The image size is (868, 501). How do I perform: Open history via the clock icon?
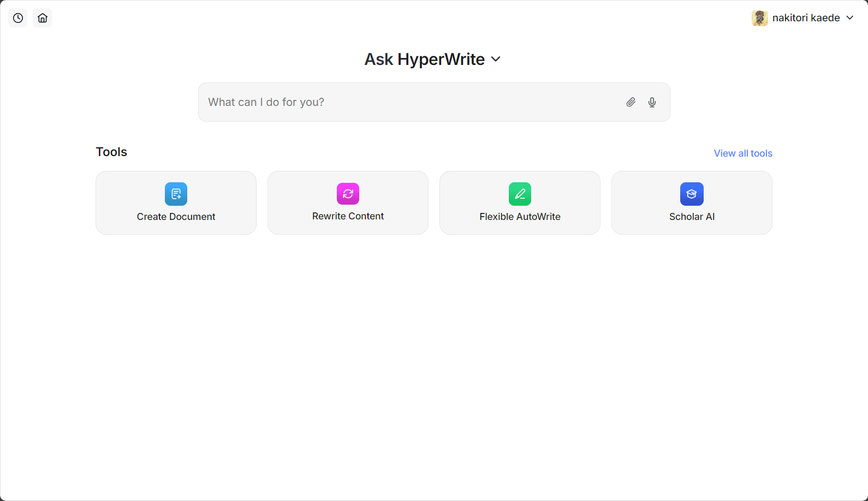click(18, 18)
